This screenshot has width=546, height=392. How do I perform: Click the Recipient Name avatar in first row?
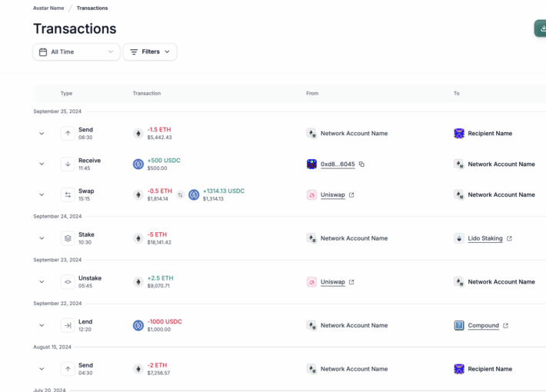pyautogui.click(x=459, y=134)
